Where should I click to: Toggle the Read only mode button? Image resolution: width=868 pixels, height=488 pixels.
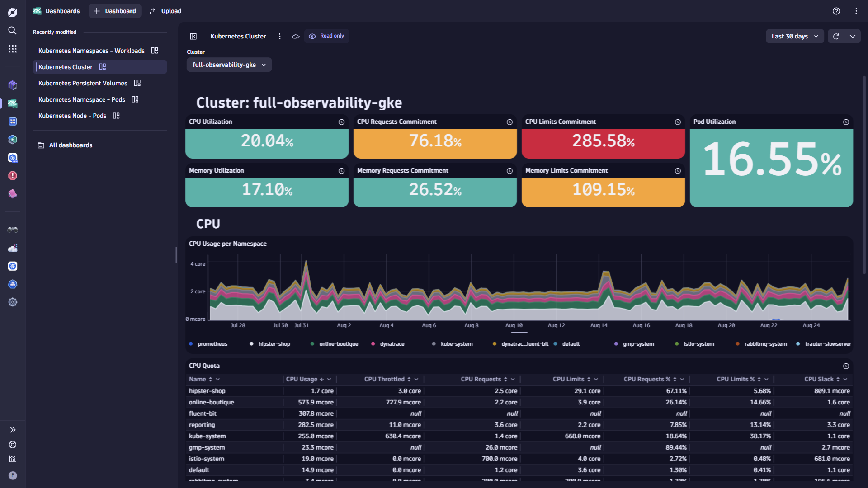coord(327,36)
